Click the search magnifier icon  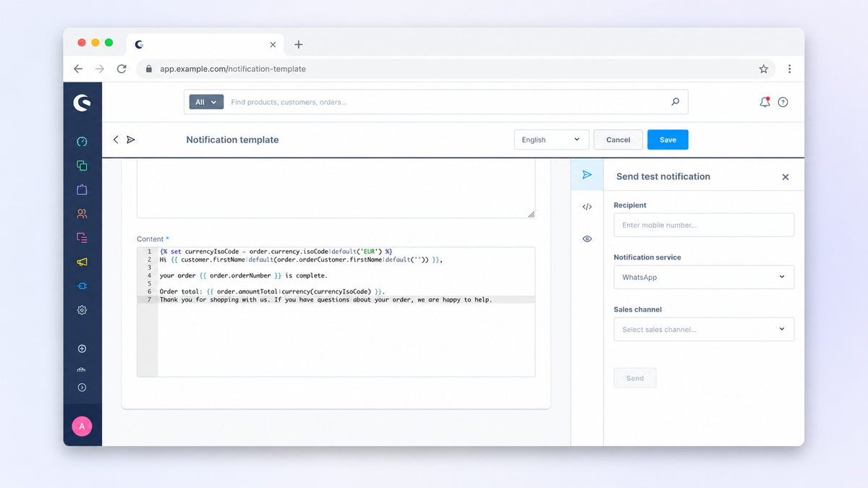tap(675, 102)
